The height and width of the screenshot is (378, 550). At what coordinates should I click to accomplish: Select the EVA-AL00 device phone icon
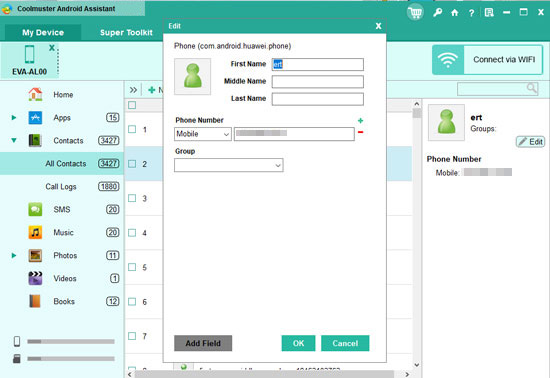click(29, 54)
